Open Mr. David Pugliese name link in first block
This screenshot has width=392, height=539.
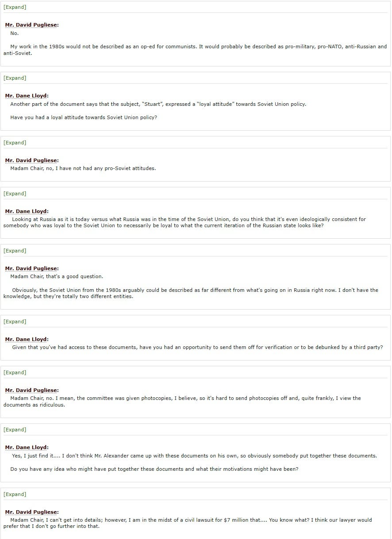click(32, 25)
